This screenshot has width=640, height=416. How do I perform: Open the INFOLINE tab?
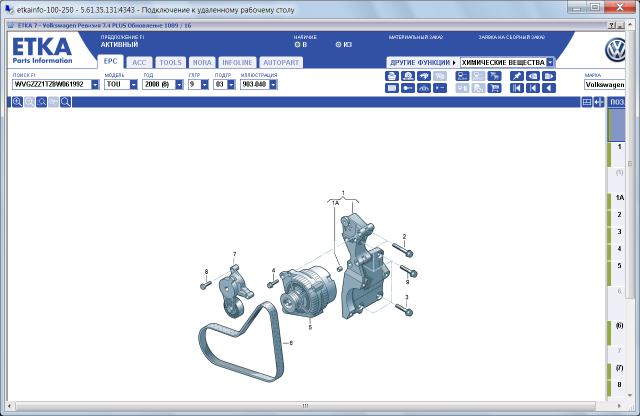point(237,62)
